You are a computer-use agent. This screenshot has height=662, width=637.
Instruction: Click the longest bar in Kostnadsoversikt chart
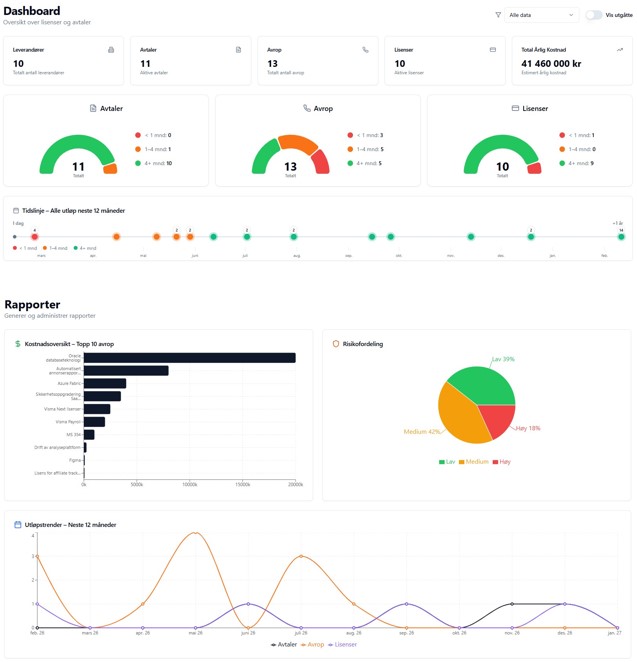[190, 358]
